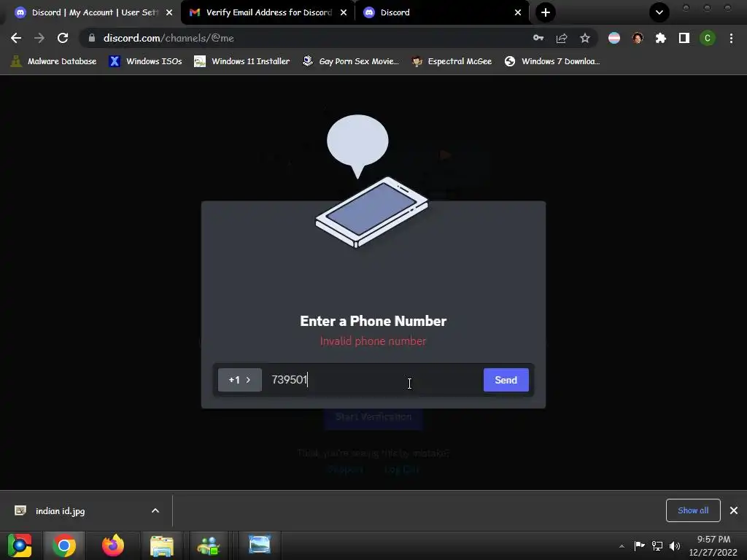Toggle the browser side panel icon
Image resolution: width=747 pixels, height=560 pixels.
(684, 38)
